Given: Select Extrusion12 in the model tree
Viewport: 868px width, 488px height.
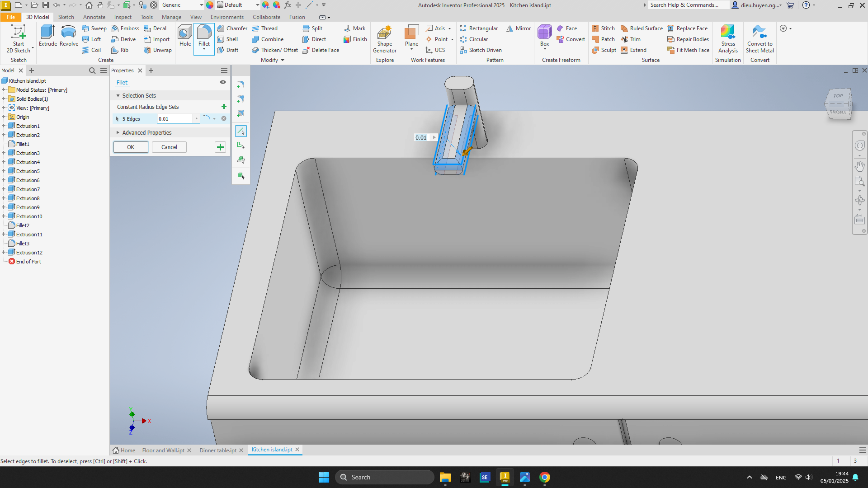Looking at the screenshot, I should [x=29, y=253].
